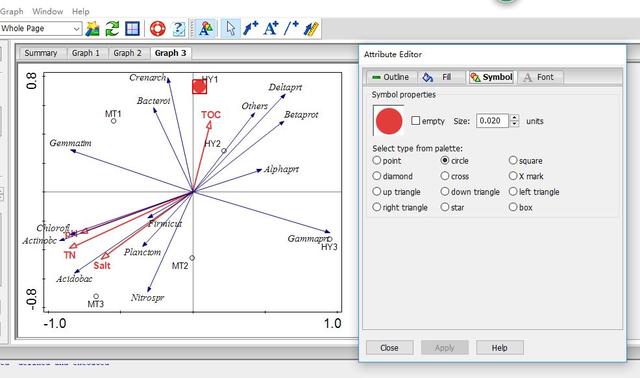Toggle the Attribute Editor toolbar icon
The width and height of the screenshot is (640, 378).
206,29
